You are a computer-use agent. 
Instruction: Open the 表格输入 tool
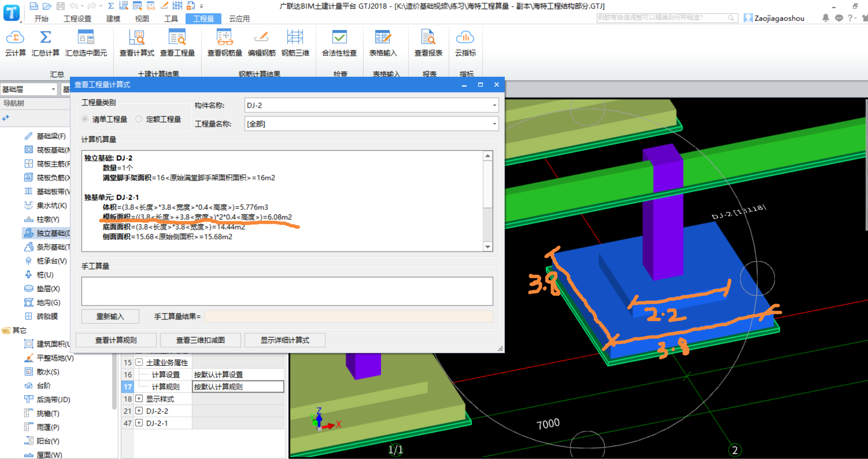pyautogui.click(x=383, y=43)
